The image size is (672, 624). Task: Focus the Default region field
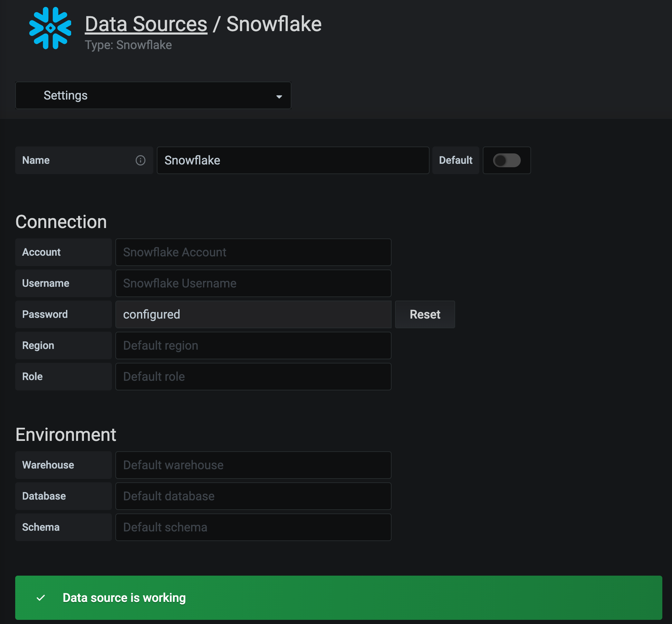(253, 346)
